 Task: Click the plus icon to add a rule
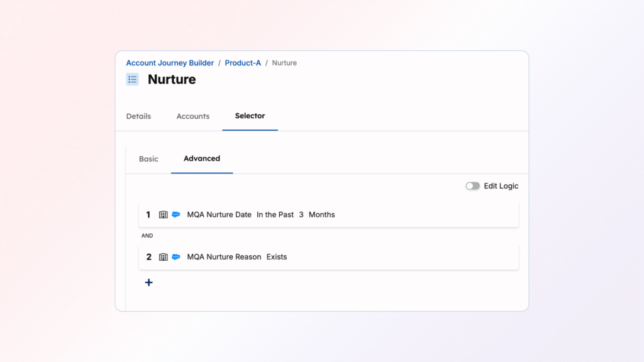click(x=148, y=282)
